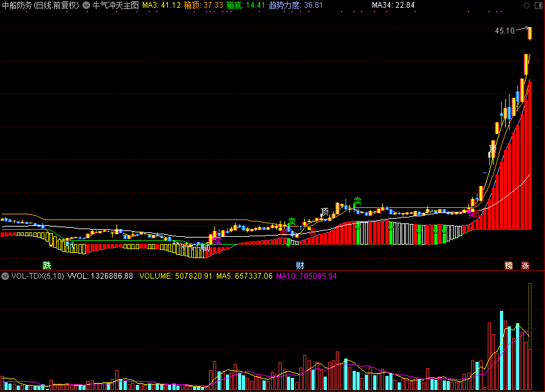
Task: Click the volume MA5: 657337.06 value
Action: [x=245, y=276]
